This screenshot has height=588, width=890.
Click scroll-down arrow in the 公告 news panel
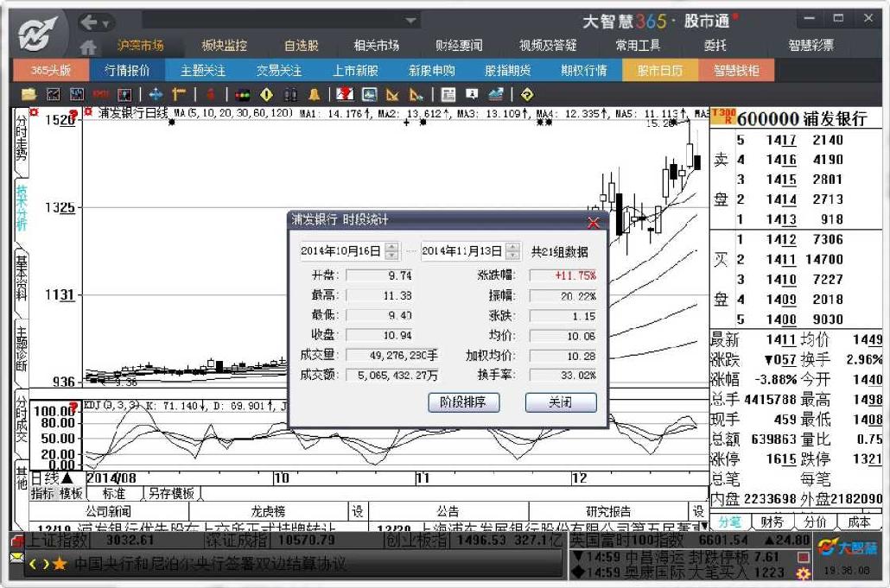pos(704,528)
